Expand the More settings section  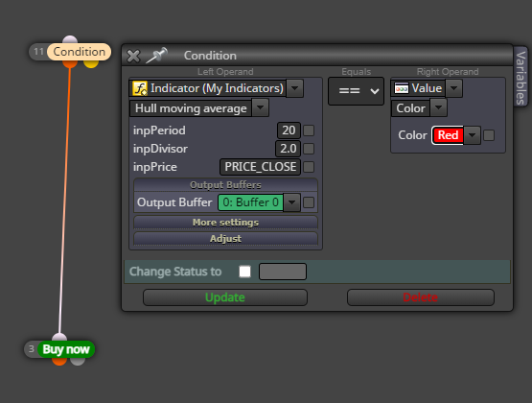point(225,223)
